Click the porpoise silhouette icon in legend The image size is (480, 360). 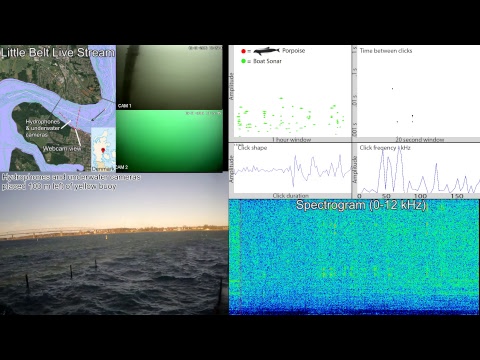(266, 51)
